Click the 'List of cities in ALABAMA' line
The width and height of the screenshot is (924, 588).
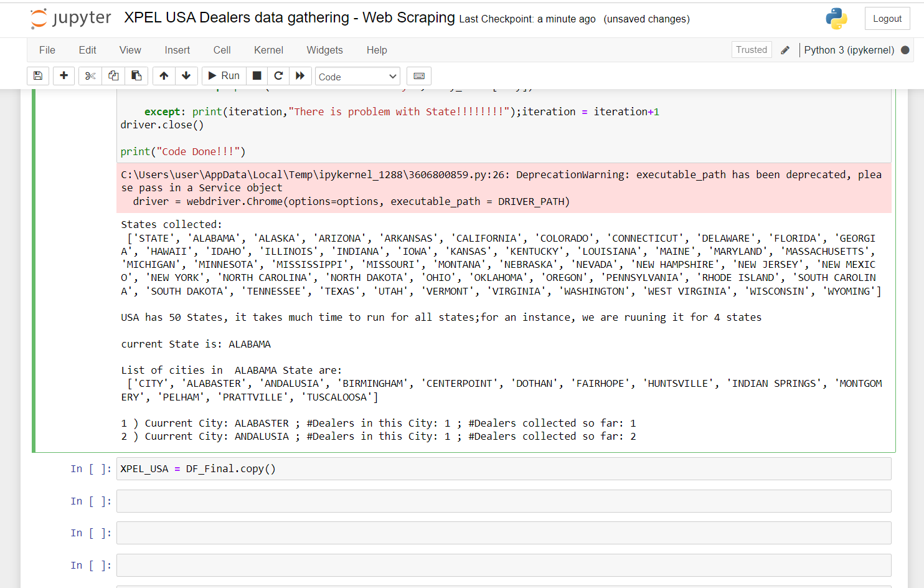[x=231, y=370]
